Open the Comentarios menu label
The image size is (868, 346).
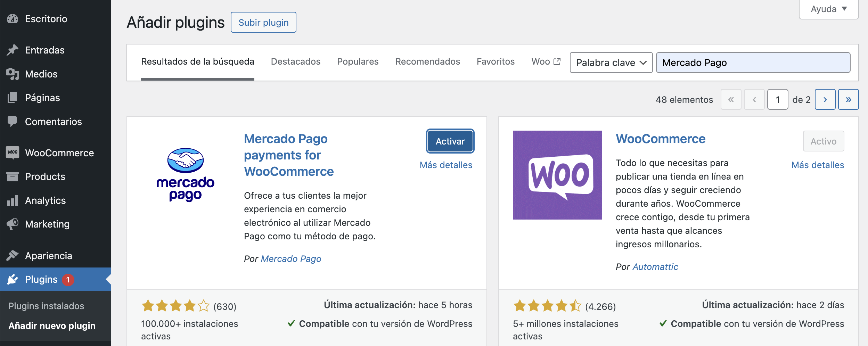coord(54,122)
